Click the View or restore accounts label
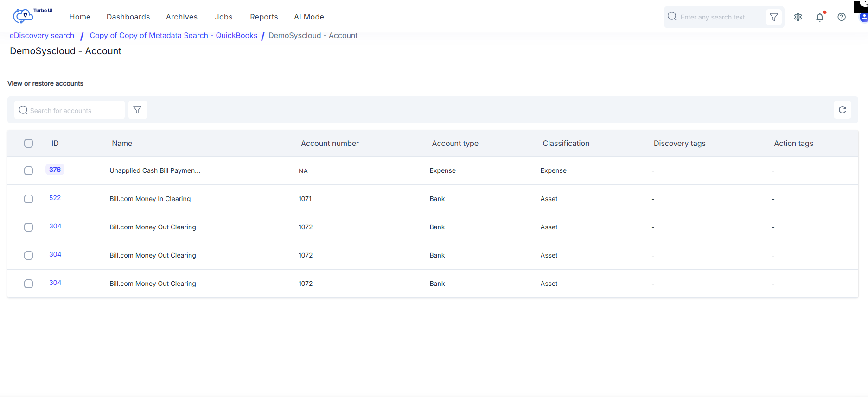 point(45,83)
